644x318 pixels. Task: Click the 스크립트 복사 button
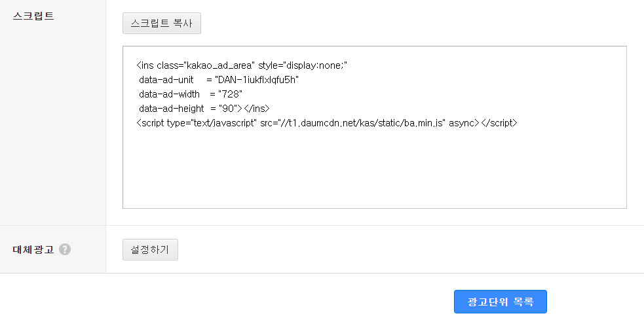pos(161,24)
